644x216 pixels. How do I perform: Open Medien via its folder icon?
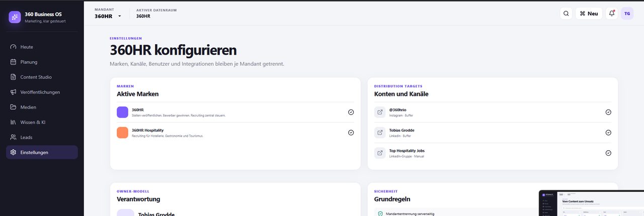point(13,107)
